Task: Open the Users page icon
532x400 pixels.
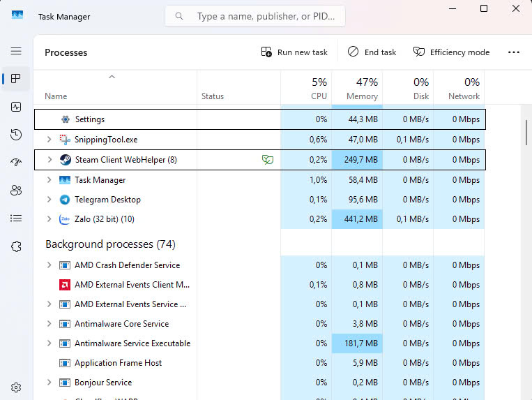Action: click(x=16, y=190)
